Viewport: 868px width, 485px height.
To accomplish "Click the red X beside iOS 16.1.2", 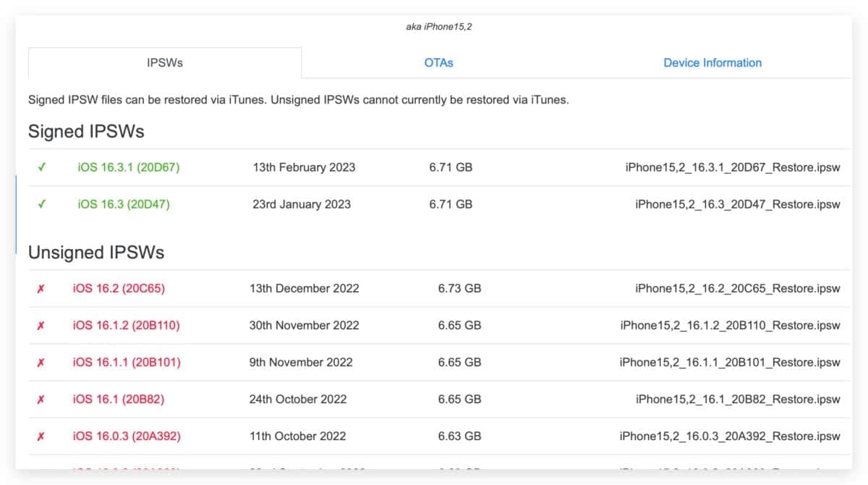I will pyautogui.click(x=41, y=325).
